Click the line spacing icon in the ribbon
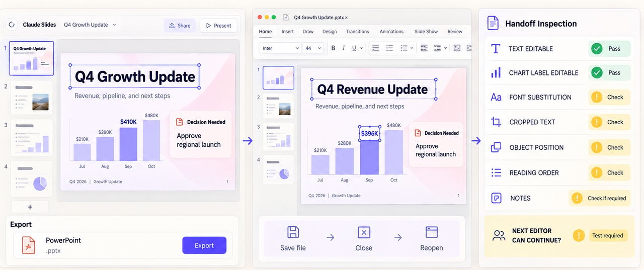Image resolution: width=644 pixels, height=270 pixels. pos(437,48)
